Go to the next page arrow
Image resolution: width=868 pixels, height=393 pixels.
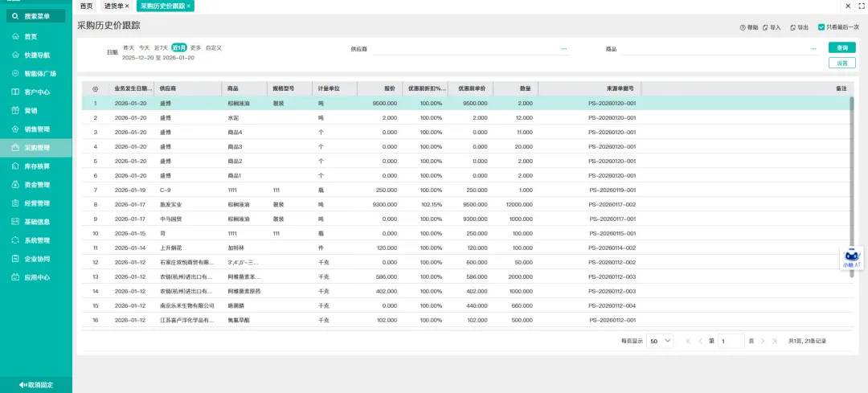(x=762, y=342)
